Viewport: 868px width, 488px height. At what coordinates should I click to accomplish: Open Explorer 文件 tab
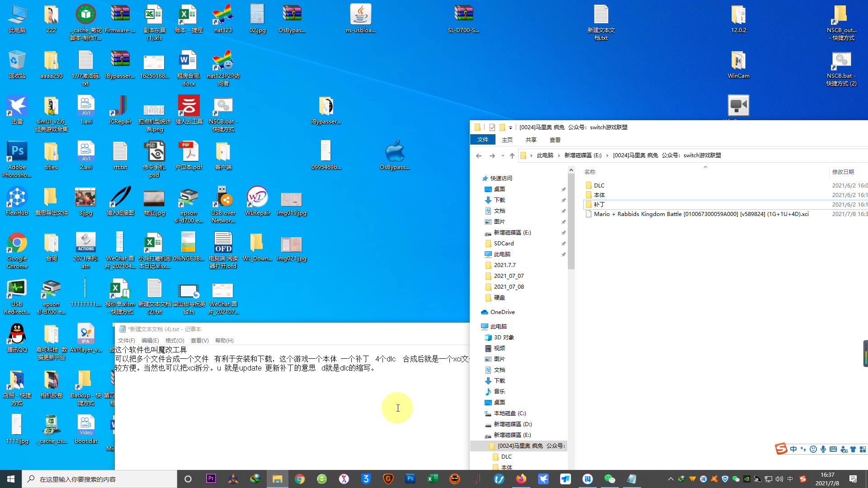pyautogui.click(x=483, y=140)
